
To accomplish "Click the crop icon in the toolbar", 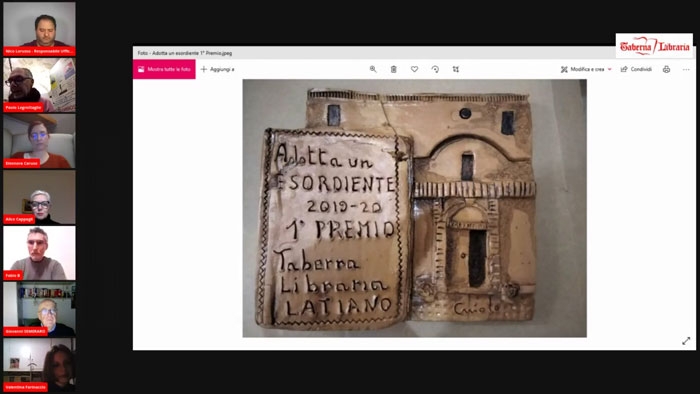I will coord(456,69).
